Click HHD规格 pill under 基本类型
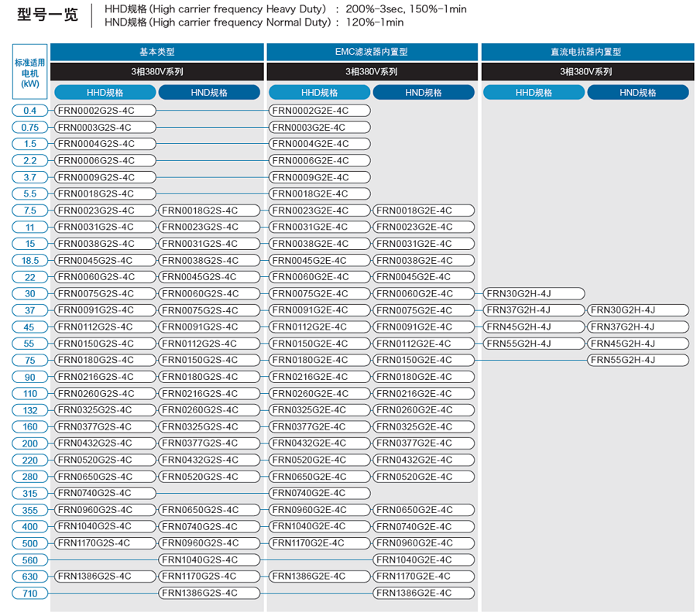This screenshot has width=697, height=616. tap(105, 92)
